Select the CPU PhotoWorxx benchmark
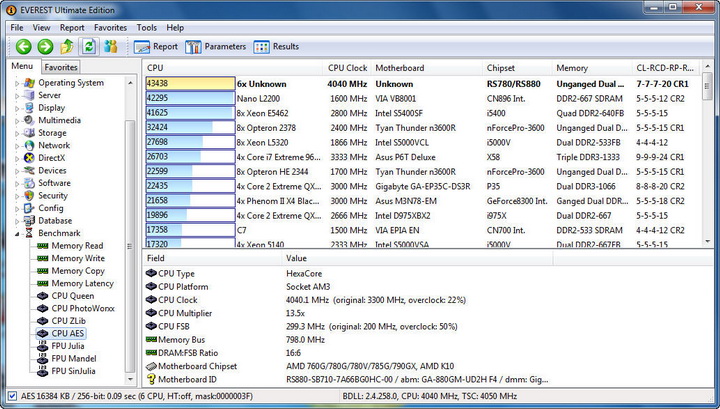 click(83, 308)
